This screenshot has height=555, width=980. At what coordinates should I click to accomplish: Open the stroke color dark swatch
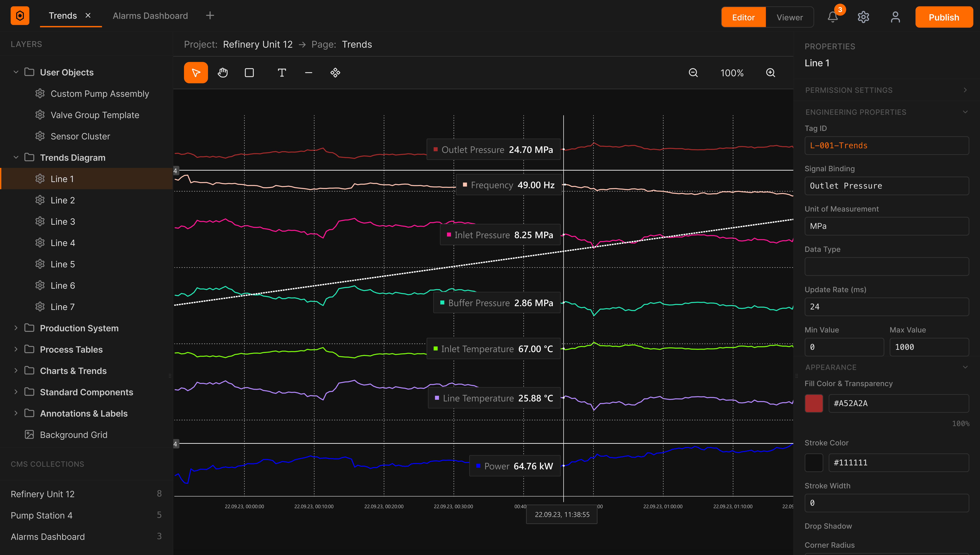pyautogui.click(x=814, y=463)
